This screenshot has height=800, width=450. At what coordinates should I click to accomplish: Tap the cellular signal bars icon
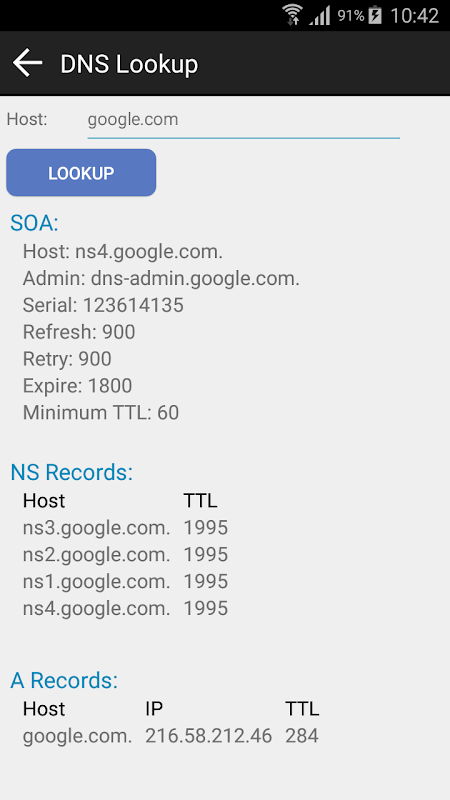(319, 16)
